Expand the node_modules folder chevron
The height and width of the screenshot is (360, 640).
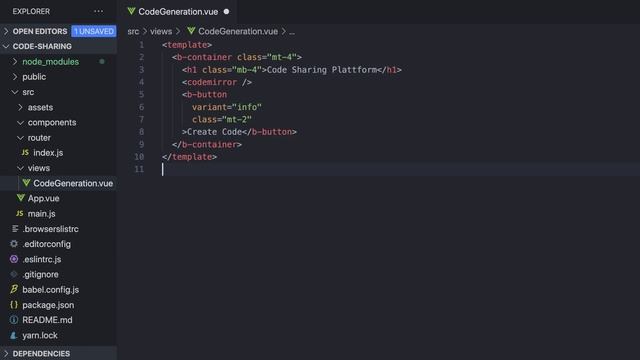tap(15, 61)
